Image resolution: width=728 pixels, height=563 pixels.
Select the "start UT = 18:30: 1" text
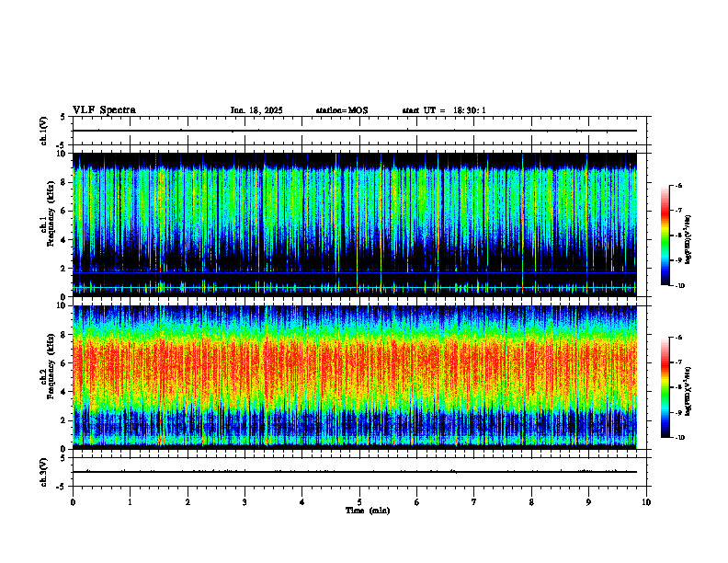(444, 110)
